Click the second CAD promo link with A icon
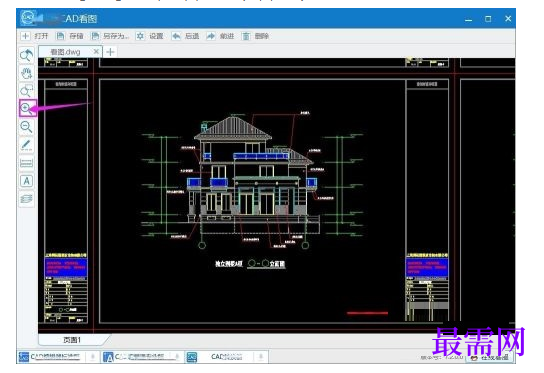This screenshot has width=544, height=373. pos(134,356)
